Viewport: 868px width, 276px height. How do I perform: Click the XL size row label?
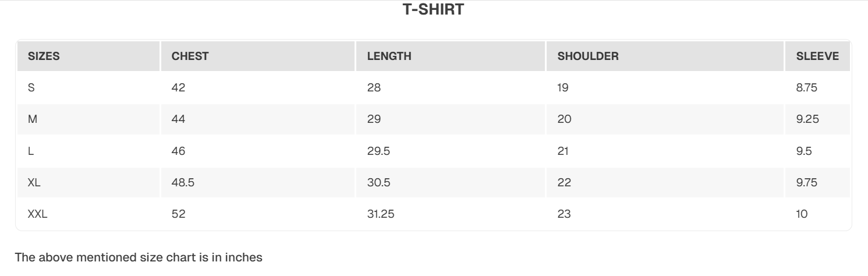[34, 183]
